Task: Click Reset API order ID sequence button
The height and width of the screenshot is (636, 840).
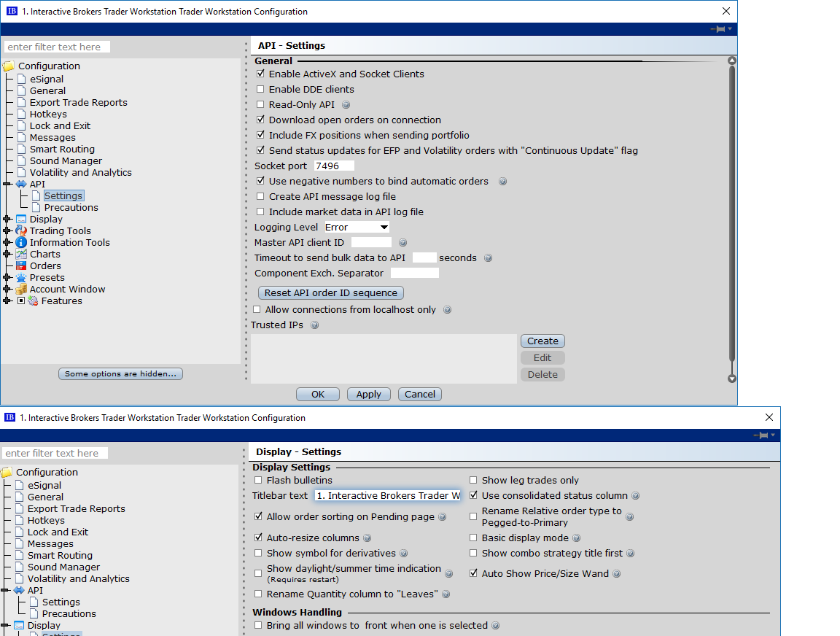Action: click(x=331, y=293)
